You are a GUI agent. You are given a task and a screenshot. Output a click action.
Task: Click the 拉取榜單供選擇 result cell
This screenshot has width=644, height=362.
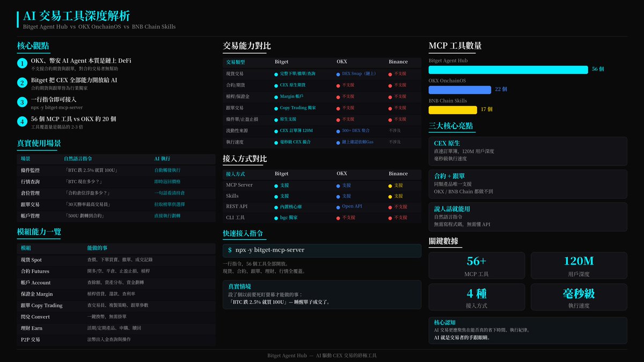170,204
